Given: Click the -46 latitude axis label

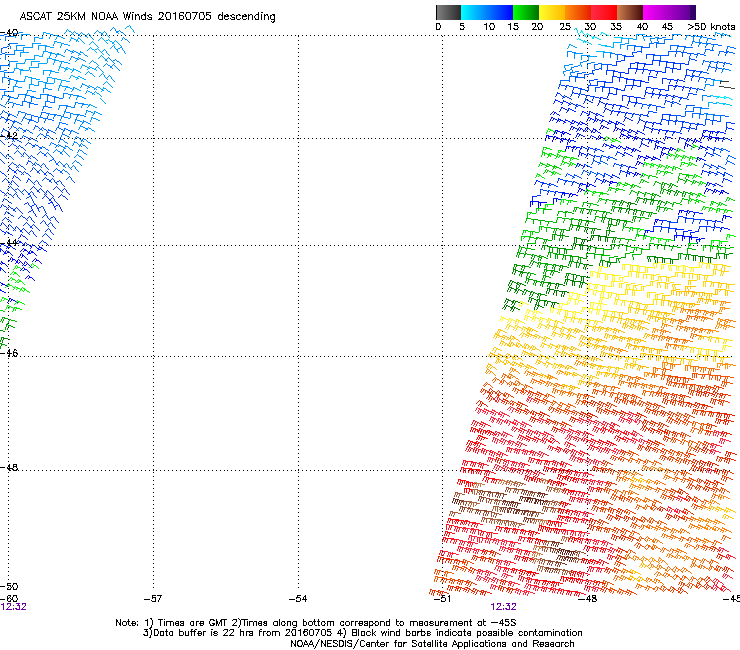Looking at the screenshot, I should 9,353.
